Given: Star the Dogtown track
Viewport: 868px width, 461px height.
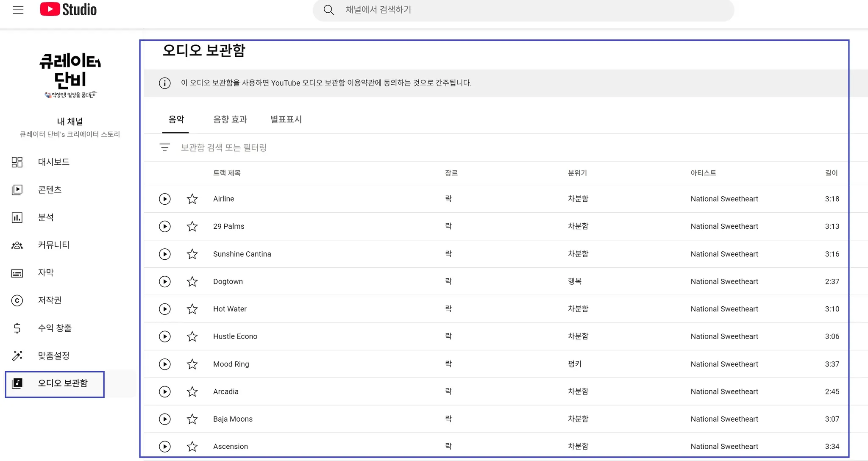Looking at the screenshot, I should (x=192, y=281).
